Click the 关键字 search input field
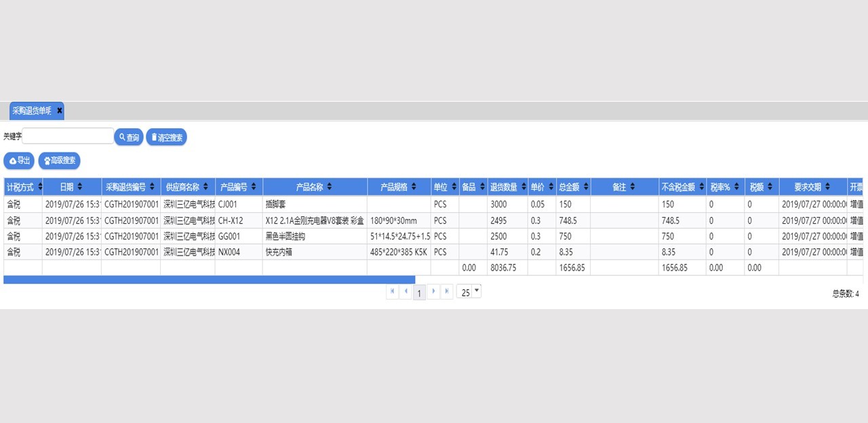 68,136
